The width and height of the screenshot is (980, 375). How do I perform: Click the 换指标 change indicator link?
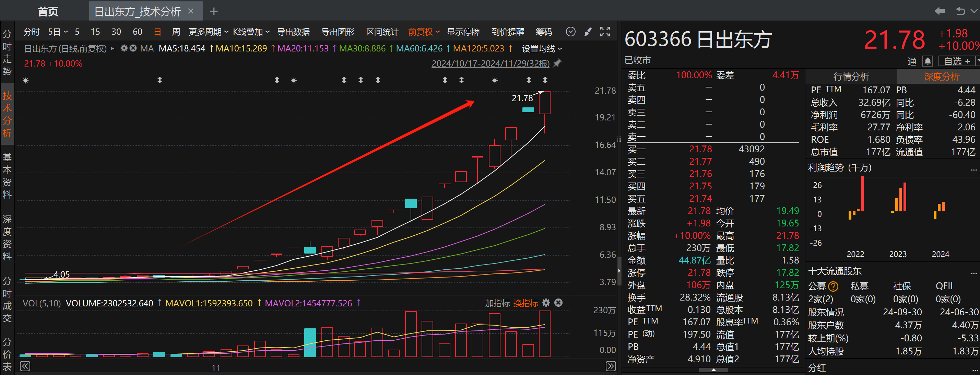tap(526, 303)
